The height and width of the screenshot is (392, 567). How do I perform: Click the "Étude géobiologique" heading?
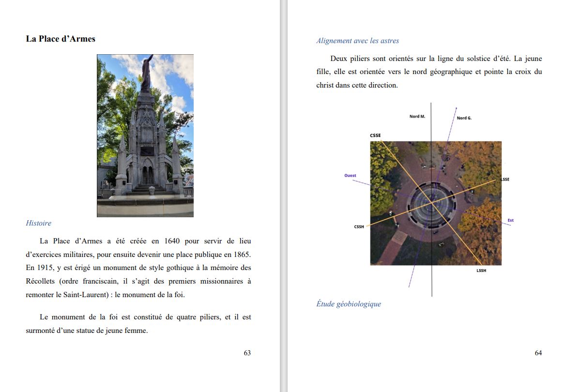349,304
